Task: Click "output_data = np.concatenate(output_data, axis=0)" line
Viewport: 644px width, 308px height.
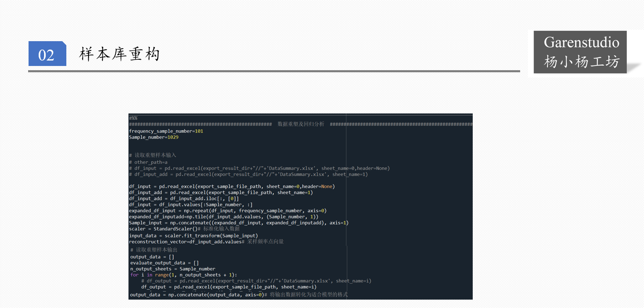Action: [239, 295]
